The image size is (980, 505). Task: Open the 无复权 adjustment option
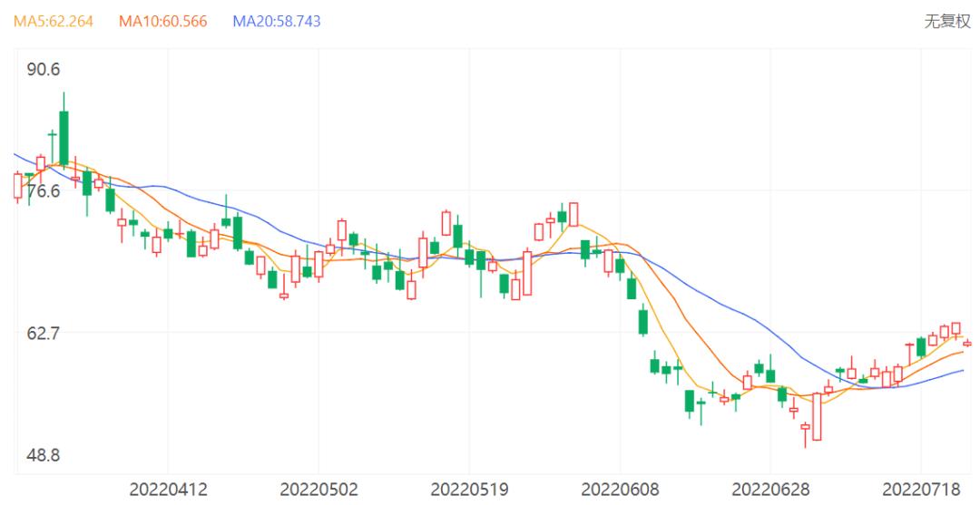[x=946, y=21]
